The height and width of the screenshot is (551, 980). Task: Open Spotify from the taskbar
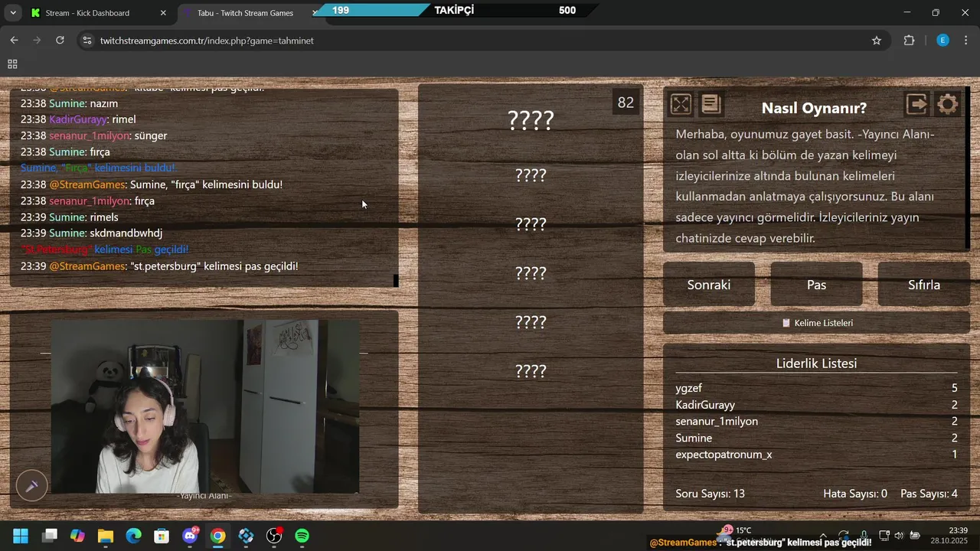pos(302,536)
